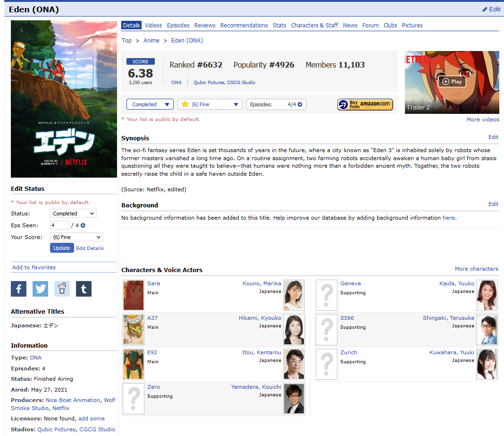The width and height of the screenshot is (504, 436).
Task: Share via the Reddit icon
Action: point(62,289)
